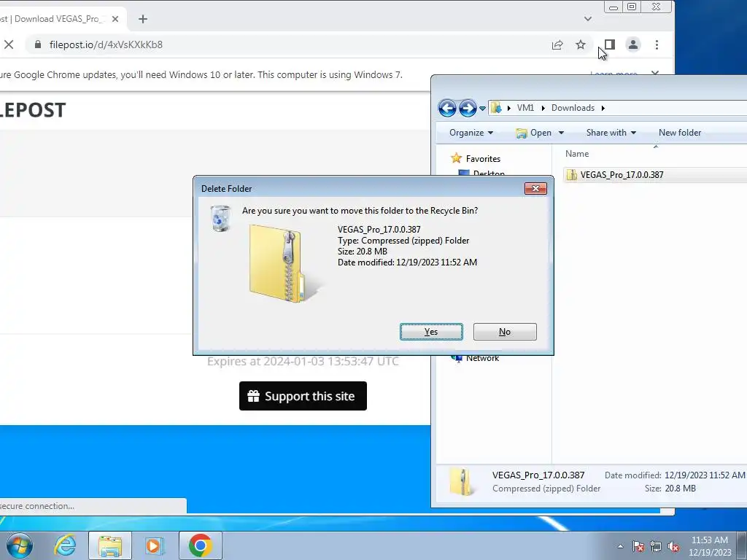This screenshot has width=747, height=560.
Task: Bookmark this page with star icon
Action: point(580,44)
